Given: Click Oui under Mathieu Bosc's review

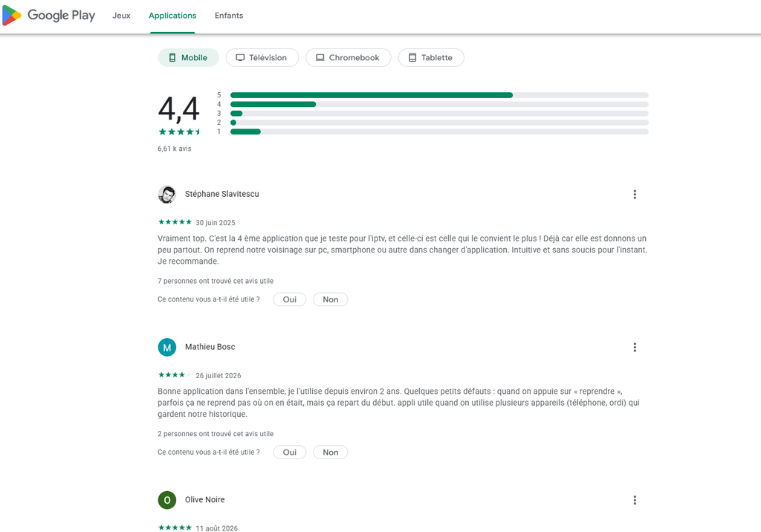Looking at the screenshot, I should tap(290, 452).
